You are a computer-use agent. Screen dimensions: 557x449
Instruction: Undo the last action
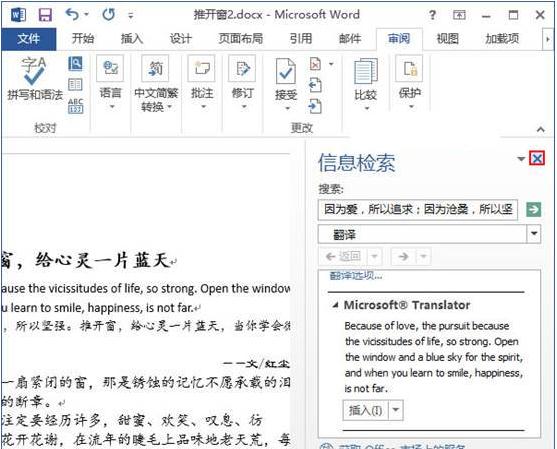[x=72, y=15]
